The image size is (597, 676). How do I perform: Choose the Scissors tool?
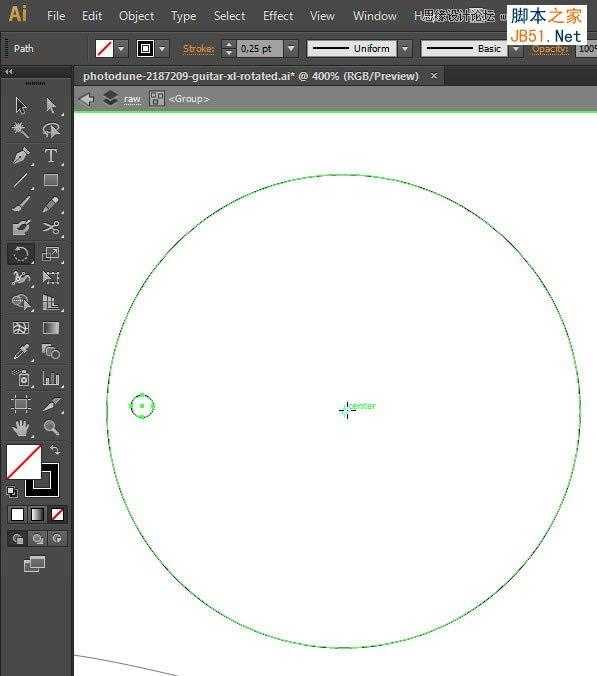coord(51,227)
